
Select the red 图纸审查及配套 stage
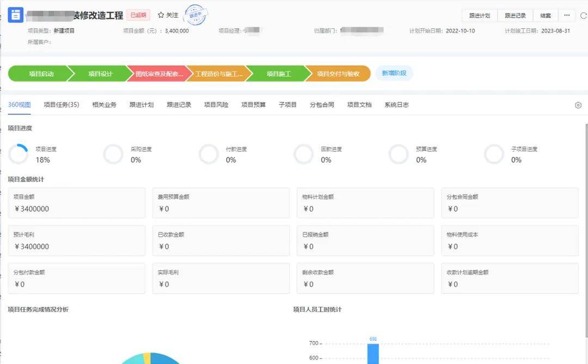pyautogui.click(x=159, y=74)
